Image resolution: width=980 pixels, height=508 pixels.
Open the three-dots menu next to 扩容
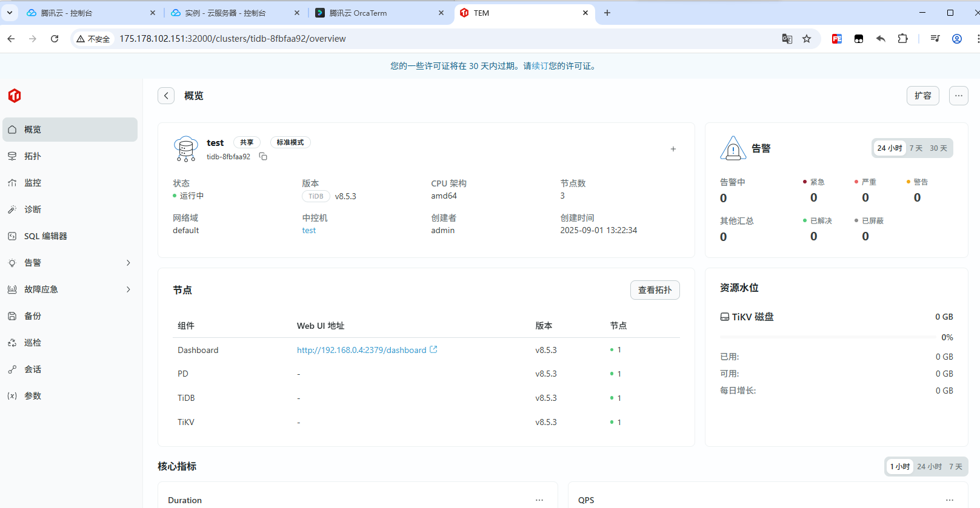(x=958, y=96)
